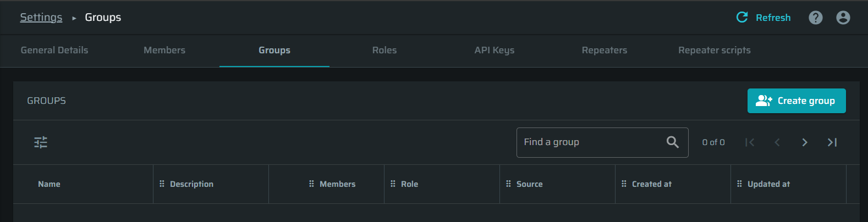Open the Repeater scripts tab
Screen dimensions: 868x222
[x=715, y=50]
